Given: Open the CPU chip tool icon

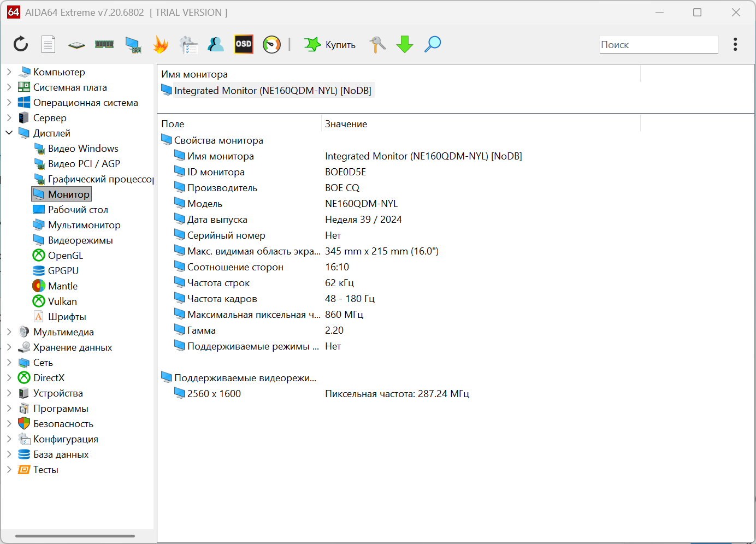Looking at the screenshot, I should (76, 45).
